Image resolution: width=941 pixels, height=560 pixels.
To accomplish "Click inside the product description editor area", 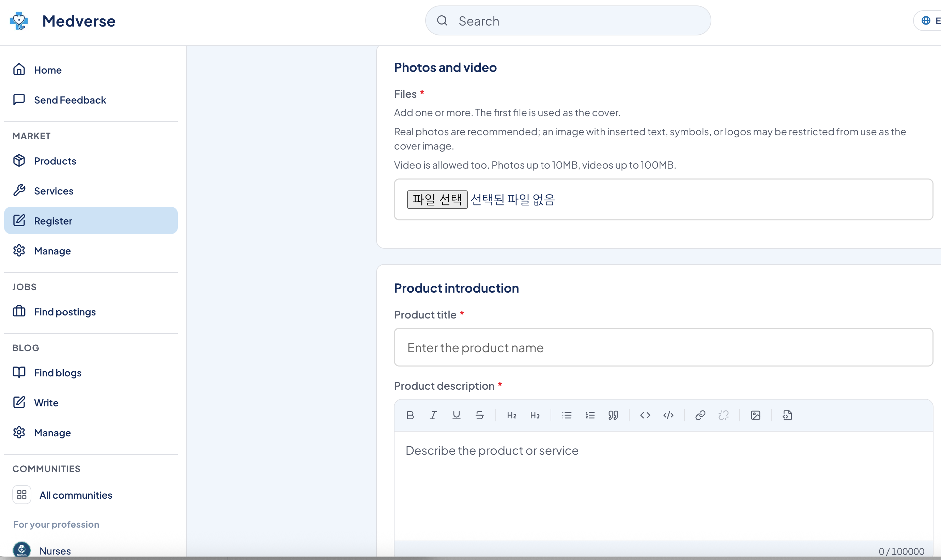I will (x=663, y=486).
